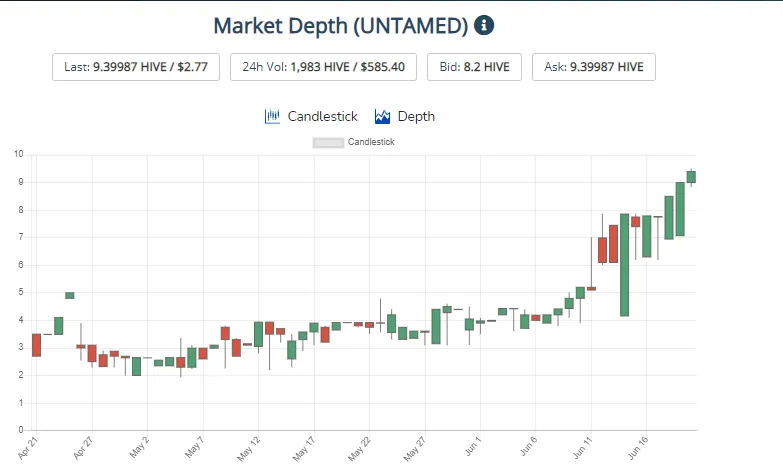Click the Last price 9.39987 HIVE box
Image resolution: width=783 pixels, height=472 pixels.
(136, 67)
